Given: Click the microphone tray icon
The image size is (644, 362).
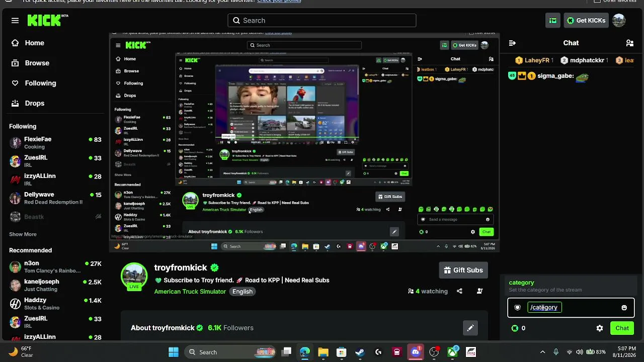Looking at the screenshot, I should 556,352.
